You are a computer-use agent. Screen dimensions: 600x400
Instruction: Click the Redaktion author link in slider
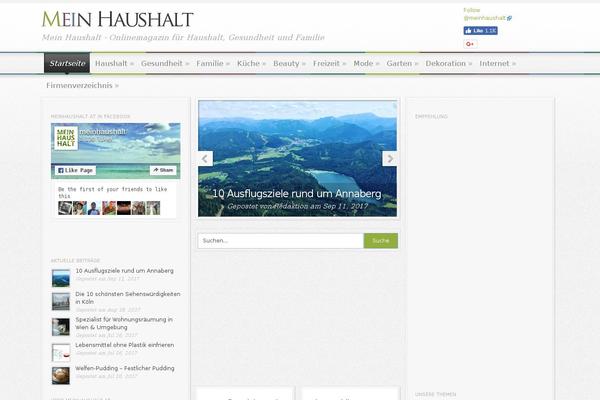coord(289,206)
